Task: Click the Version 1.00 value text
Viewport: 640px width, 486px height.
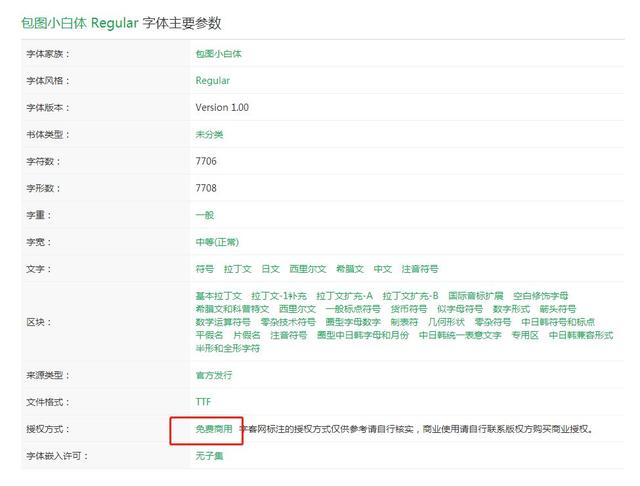Action: 222,107
